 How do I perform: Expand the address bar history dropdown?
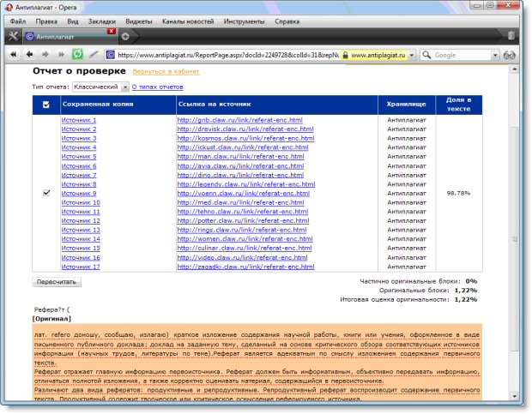pos(412,55)
